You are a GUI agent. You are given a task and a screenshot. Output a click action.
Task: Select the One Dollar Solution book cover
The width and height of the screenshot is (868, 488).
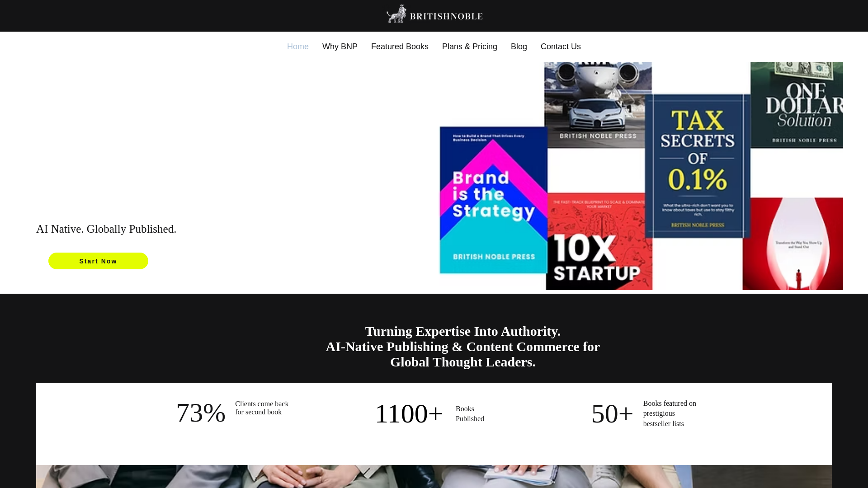[x=797, y=105]
